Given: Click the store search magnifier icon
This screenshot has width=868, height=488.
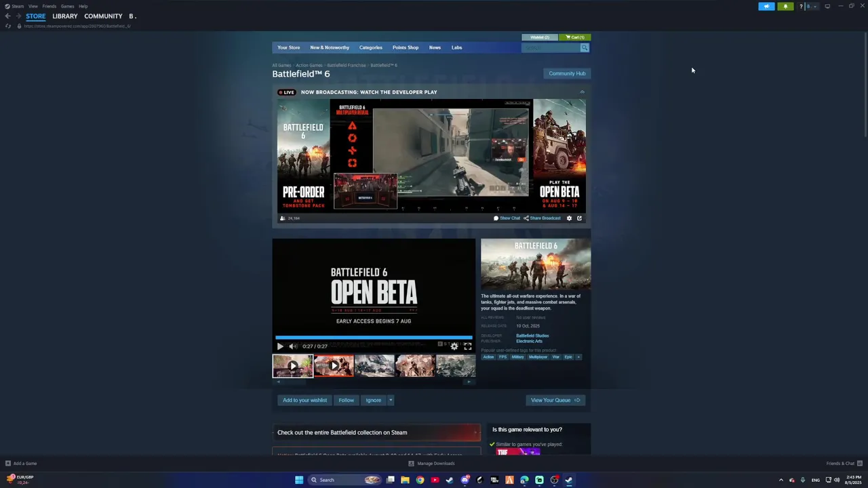Looking at the screenshot, I should coord(585,47).
